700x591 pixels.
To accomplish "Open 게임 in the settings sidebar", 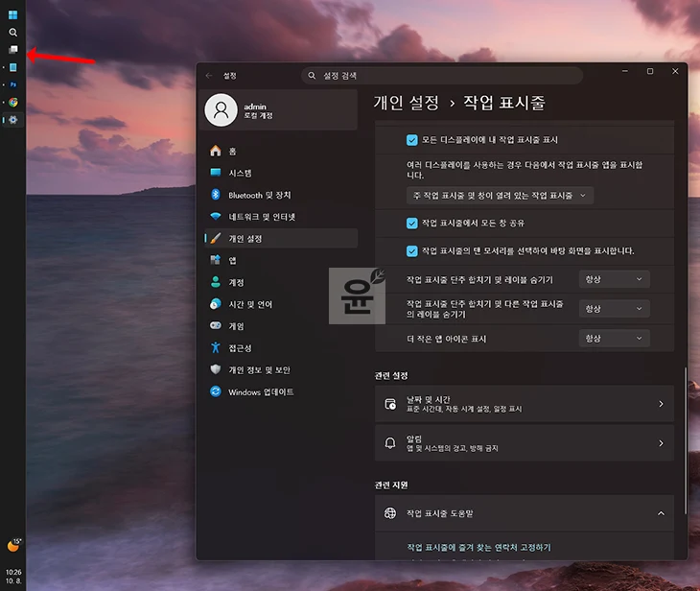I will coord(281,326).
